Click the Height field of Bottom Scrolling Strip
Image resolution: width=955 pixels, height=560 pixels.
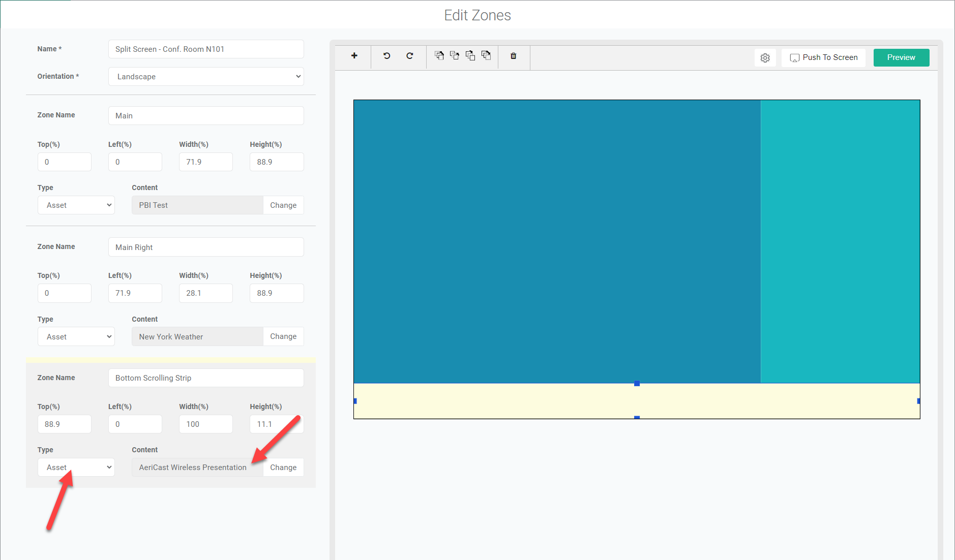[276, 424]
